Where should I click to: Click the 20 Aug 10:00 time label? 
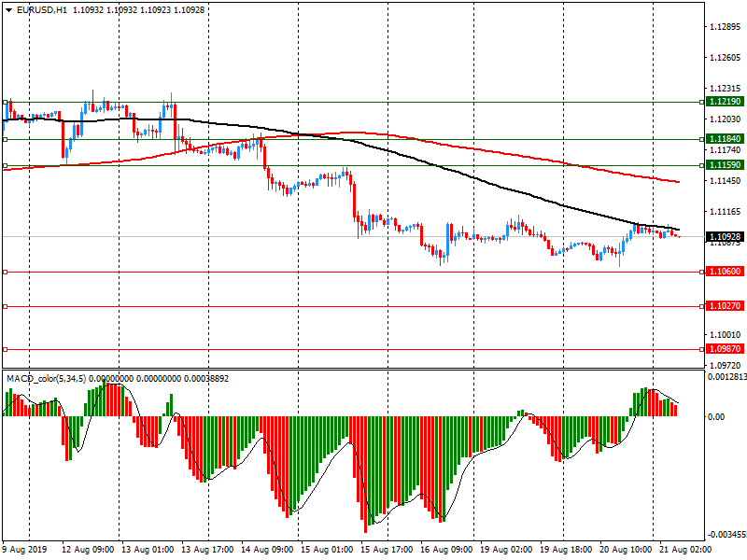coord(626,550)
